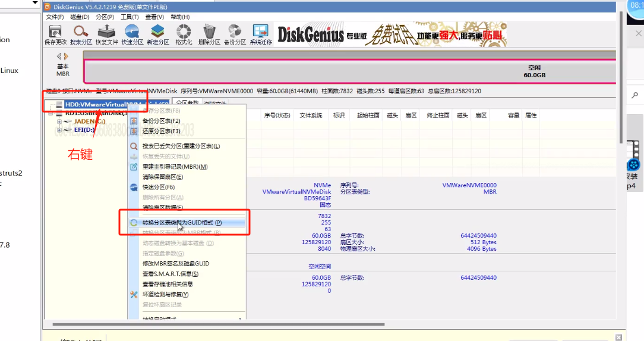Open the 搜索分区 search partition tool
Image resolution: width=644 pixels, height=341 pixels.
coord(81,34)
